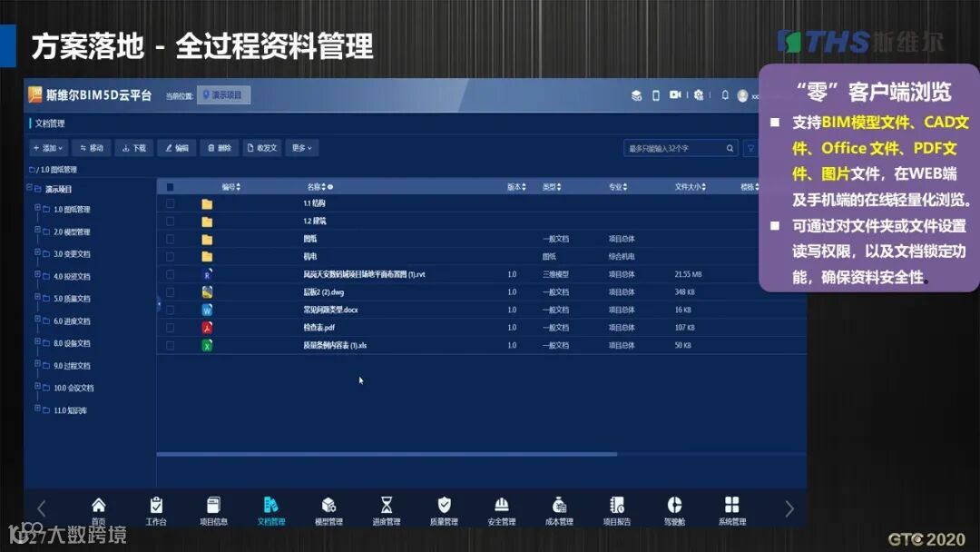Switch to the 文档管理 tab in bottom navigation
Screen dimensions: 980x552
(x=270, y=510)
